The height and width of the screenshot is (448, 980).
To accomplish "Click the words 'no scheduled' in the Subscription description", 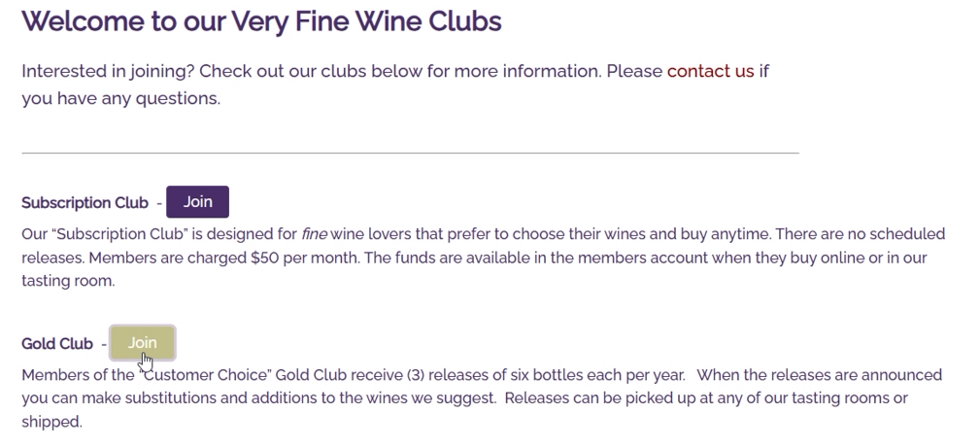I will (896, 234).
